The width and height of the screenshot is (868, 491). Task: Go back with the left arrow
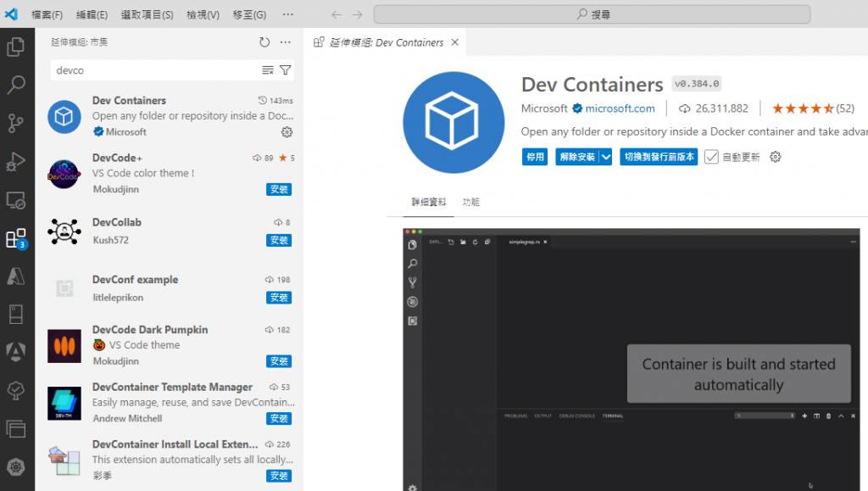coord(337,14)
